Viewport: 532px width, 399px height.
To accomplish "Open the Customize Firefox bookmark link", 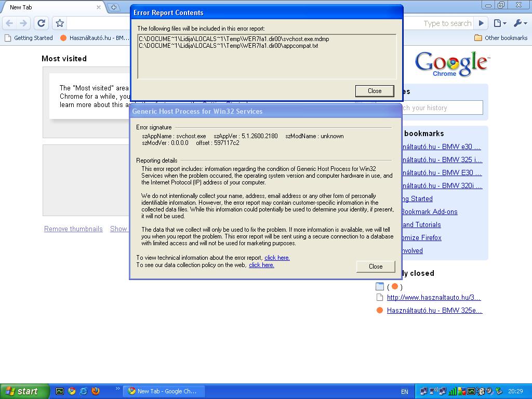I will 422,237.
